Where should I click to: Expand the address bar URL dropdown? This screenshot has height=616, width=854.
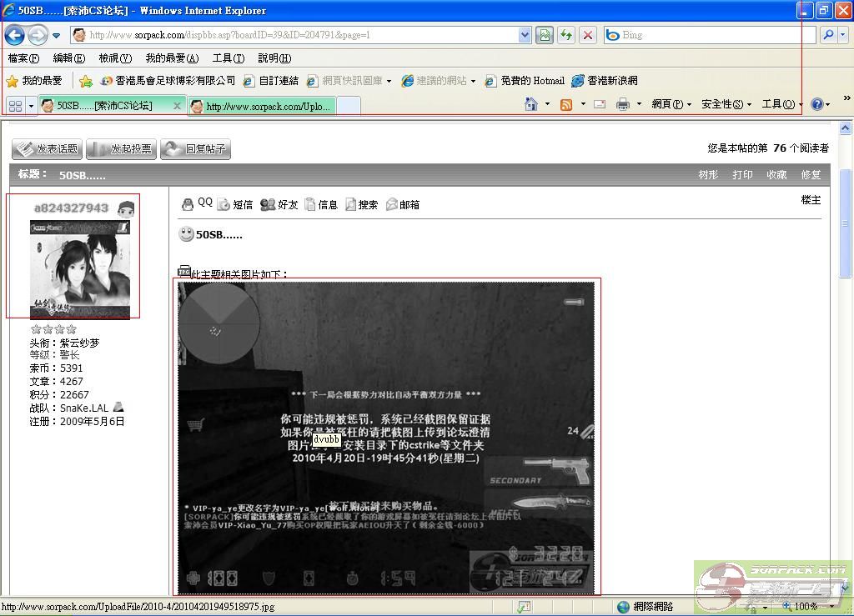(x=525, y=35)
